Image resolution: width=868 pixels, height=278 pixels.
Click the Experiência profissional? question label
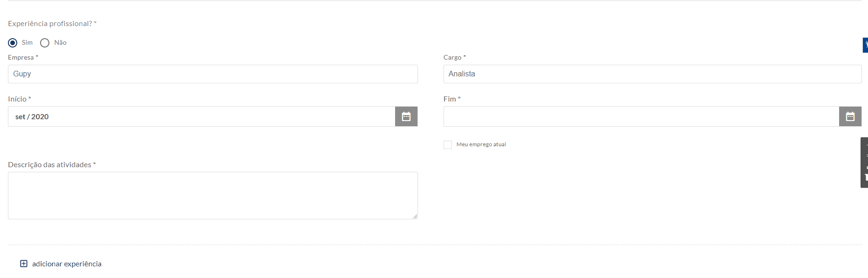click(x=50, y=24)
